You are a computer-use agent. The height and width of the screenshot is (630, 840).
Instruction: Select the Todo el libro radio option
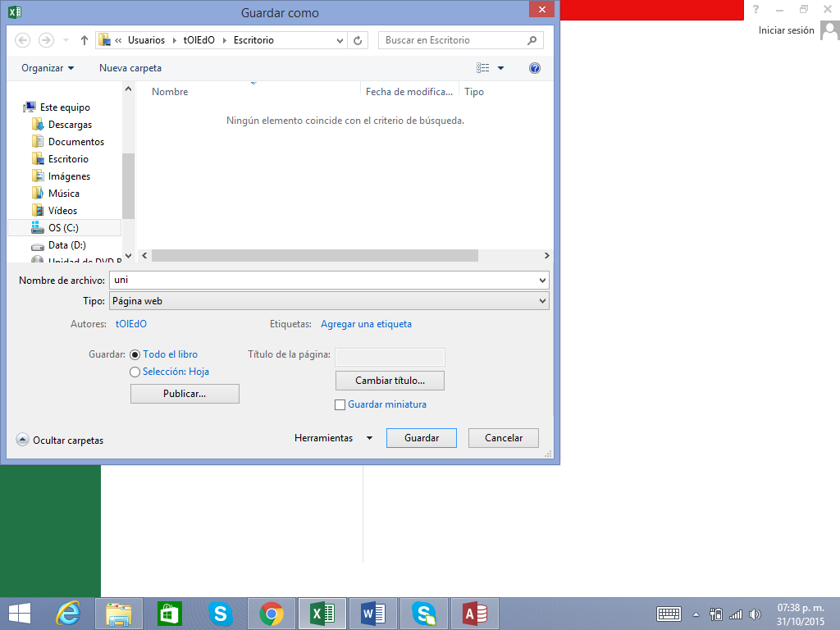click(135, 354)
